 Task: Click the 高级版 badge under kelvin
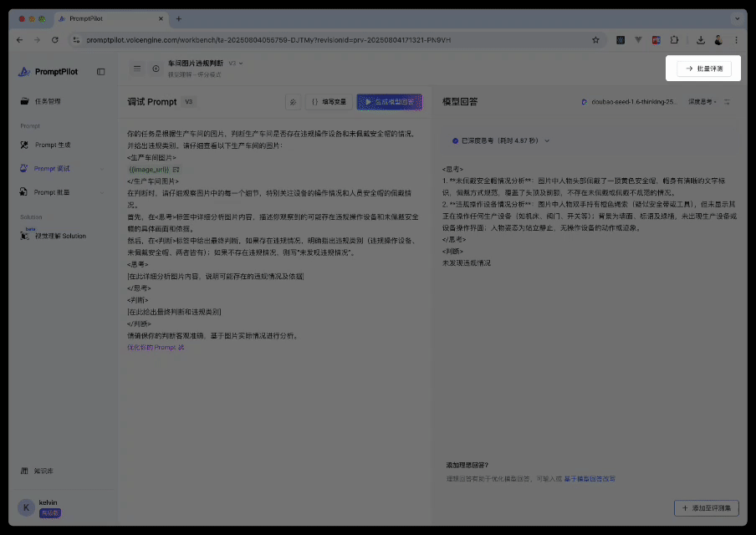[50, 513]
